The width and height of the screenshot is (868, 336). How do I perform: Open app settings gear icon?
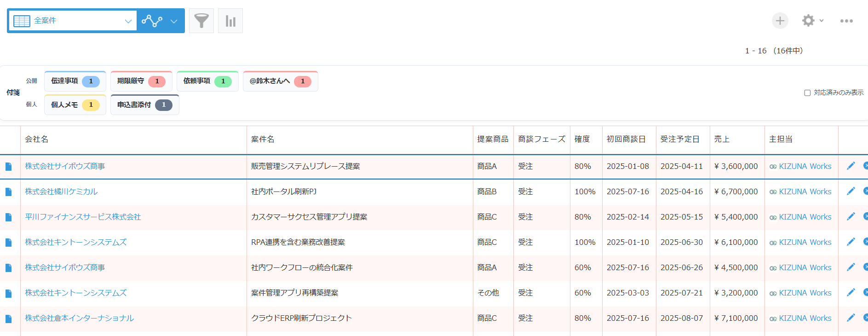(808, 21)
